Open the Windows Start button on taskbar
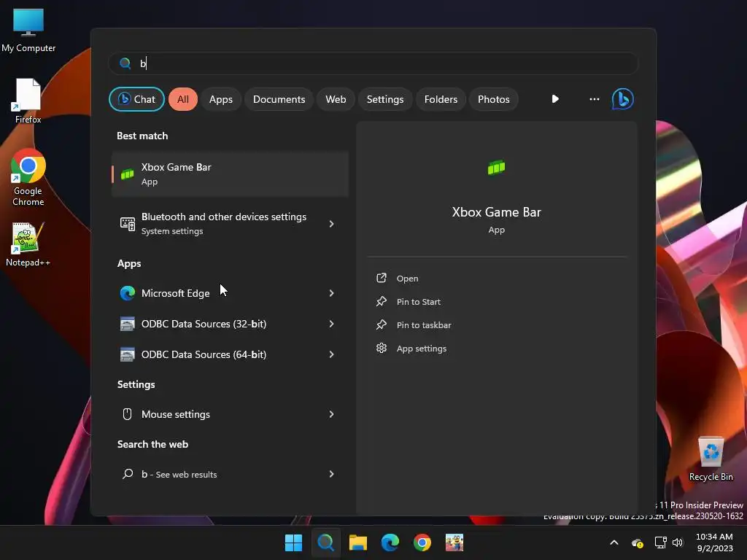This screenshot has width=747, height=560. point(293,542)
